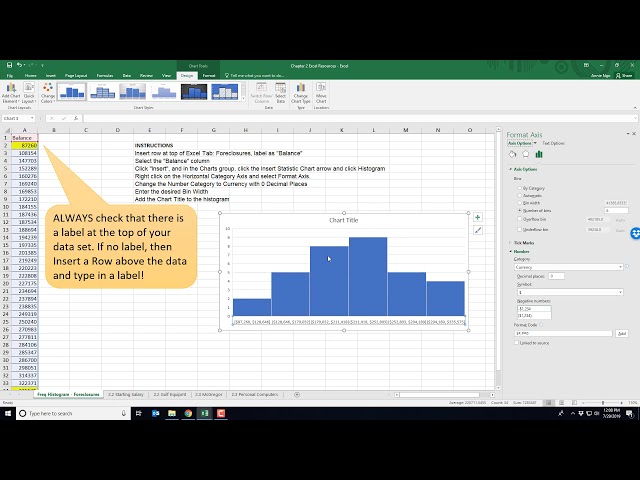Collapse the Axis Options section
The width and height of the screenshot is (640, 480).
510,169
